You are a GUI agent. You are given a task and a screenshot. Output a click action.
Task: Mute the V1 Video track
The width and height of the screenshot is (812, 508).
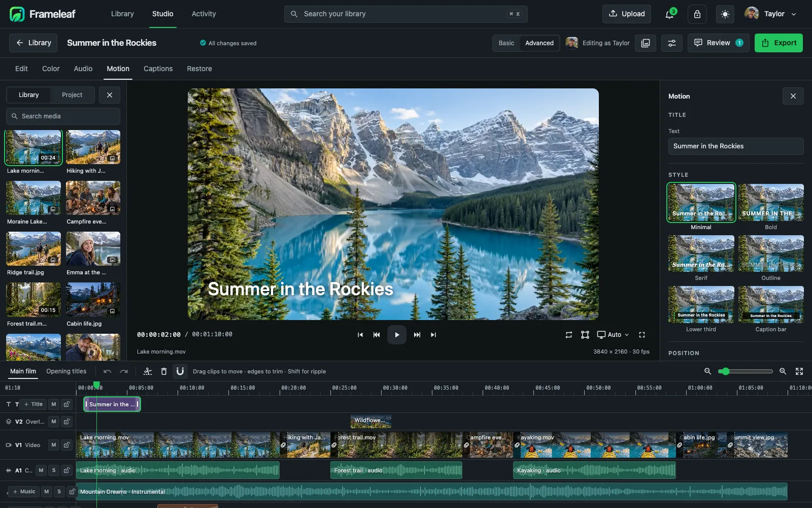(54, 445)
